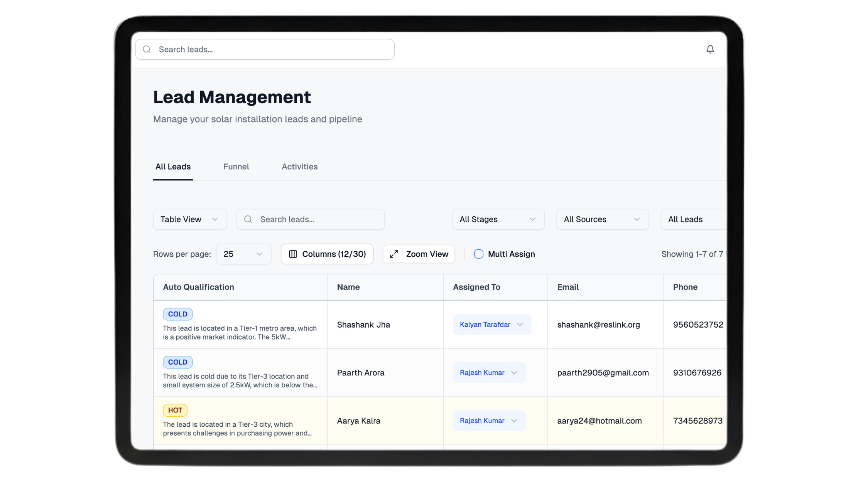Click the magnifier icon in the top search bar
This screenshot has height=488, width=868.
(x=147, y=49)
